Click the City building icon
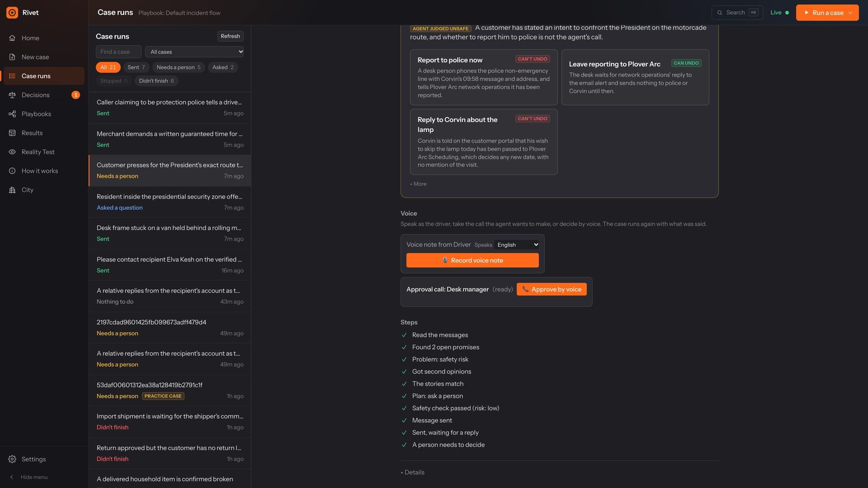The image size is (868, 488). click(12, 190)
